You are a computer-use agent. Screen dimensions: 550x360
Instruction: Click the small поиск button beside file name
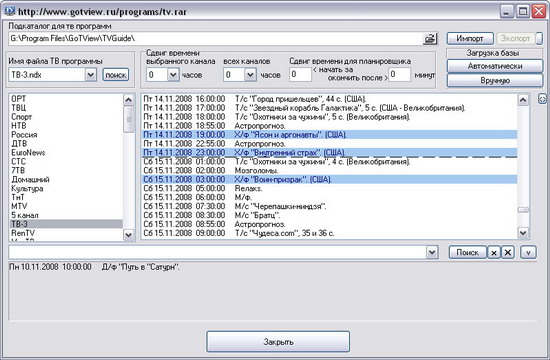coord(116,75)
